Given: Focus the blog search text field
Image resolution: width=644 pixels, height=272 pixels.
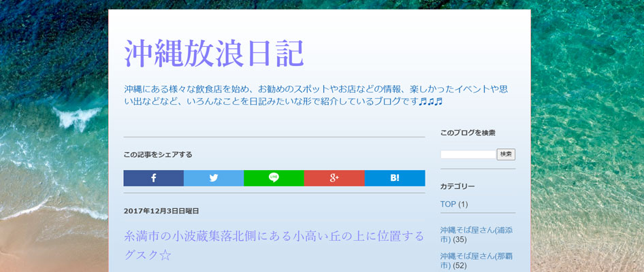Looking at the screenshot, I should click(x=468, y=154).
